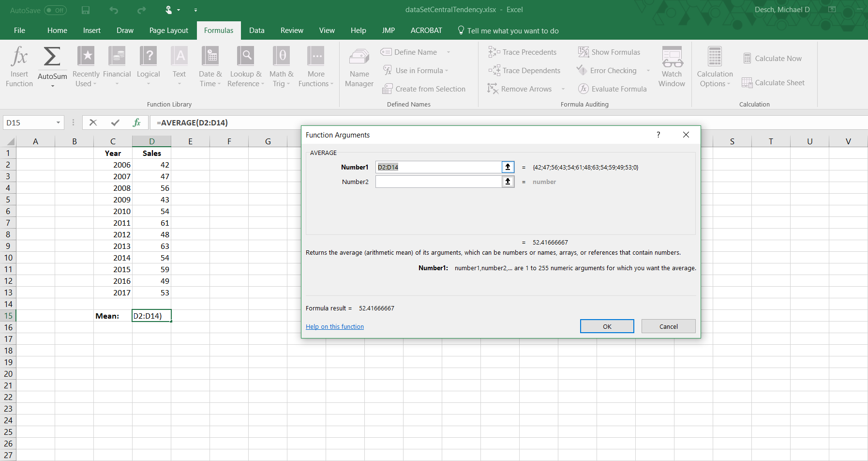Click the AutoSum sigma icon
Screen dimensions: 868x461
click(x=52, y=57)
